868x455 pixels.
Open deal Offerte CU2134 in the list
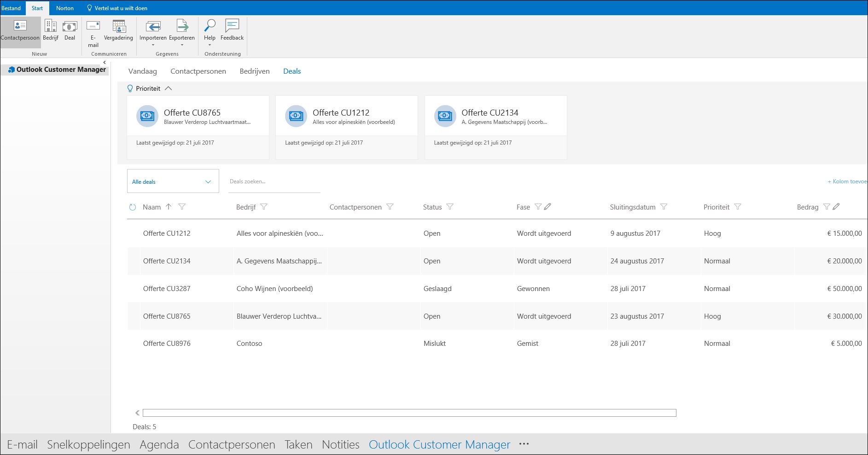click(167, 261)
